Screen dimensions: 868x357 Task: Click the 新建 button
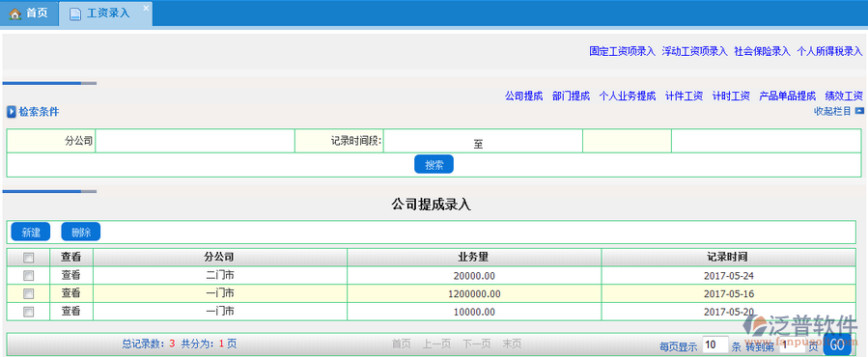pyautogui.click(x=31, y=232)
